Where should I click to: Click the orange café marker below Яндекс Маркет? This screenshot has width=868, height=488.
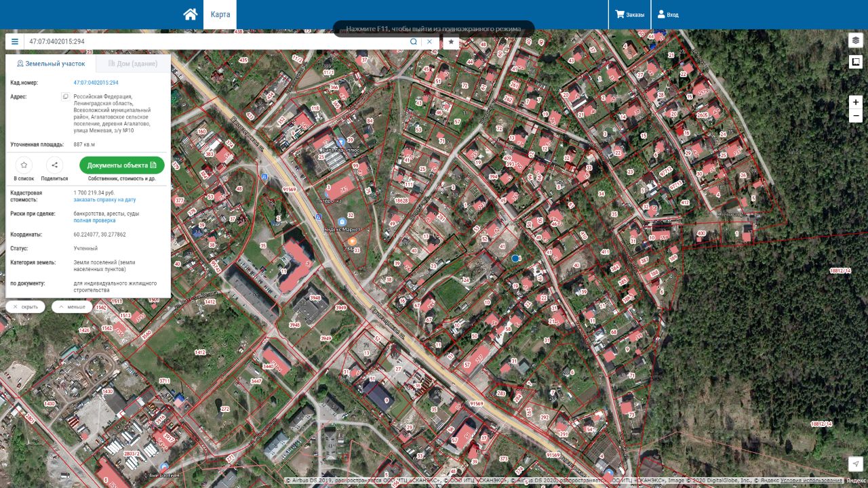tap(351, 242)
